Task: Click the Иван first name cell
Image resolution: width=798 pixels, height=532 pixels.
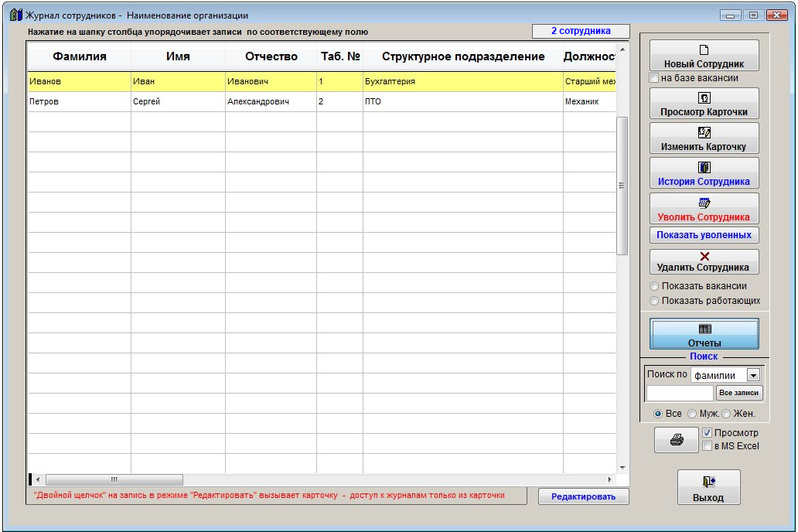Action: point(178,81)
